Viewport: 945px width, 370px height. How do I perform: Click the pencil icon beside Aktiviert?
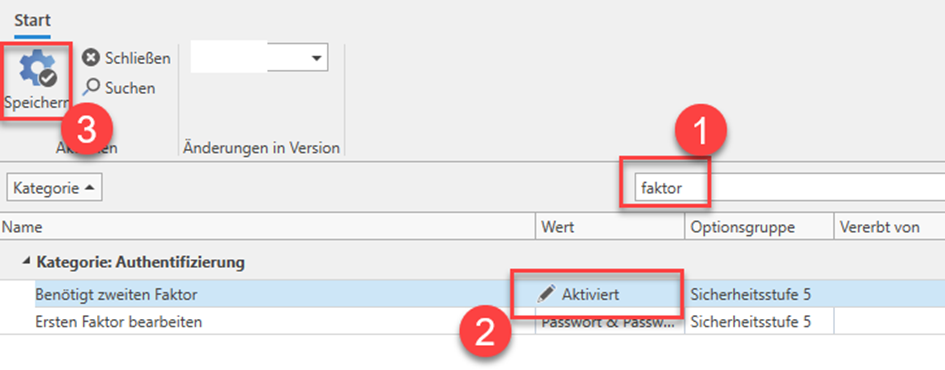coord(546,295)
